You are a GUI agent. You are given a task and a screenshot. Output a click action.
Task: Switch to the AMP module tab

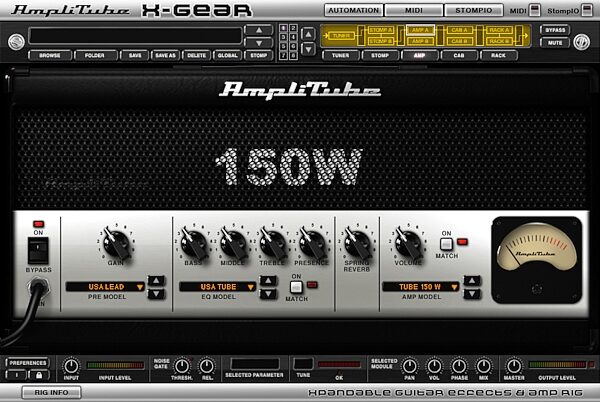tap(420, 55)
